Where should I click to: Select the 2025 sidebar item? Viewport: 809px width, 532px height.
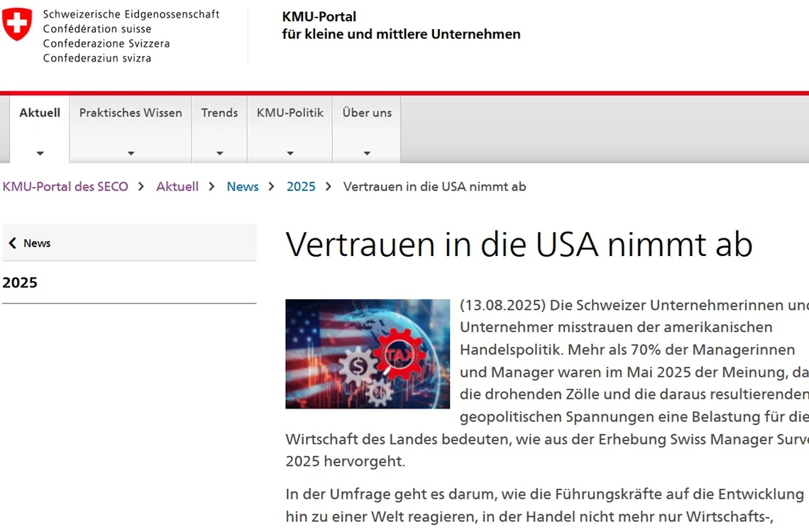coord(20,282)
